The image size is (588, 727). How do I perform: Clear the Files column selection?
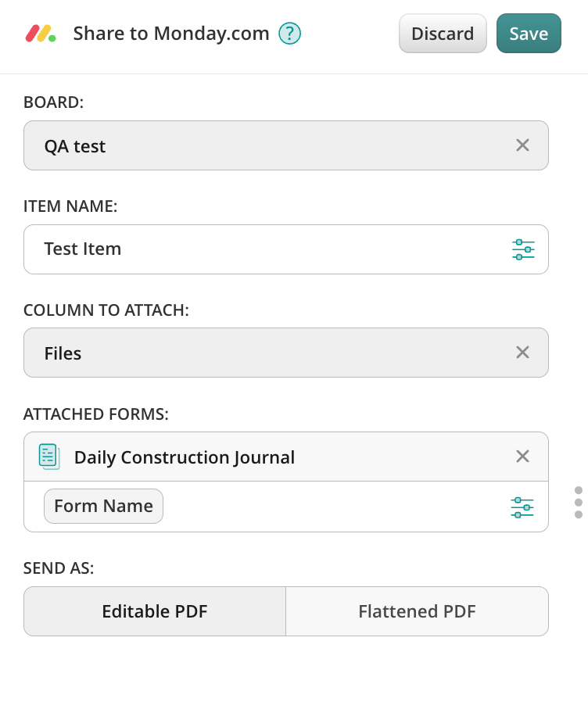click(522, 353)
